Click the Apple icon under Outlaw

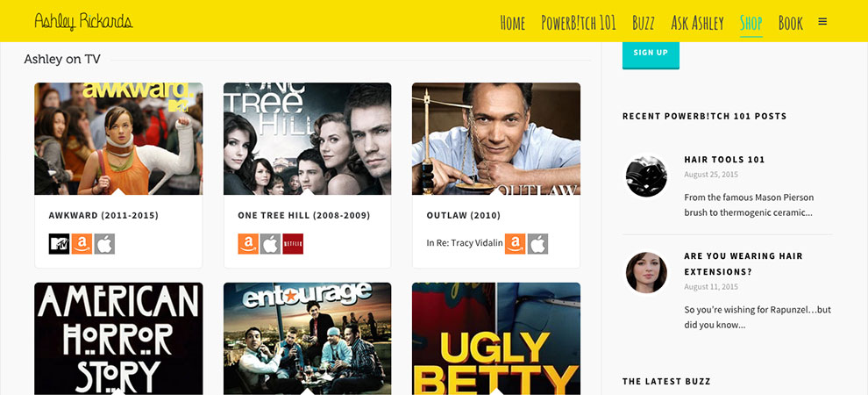[537, 244]
